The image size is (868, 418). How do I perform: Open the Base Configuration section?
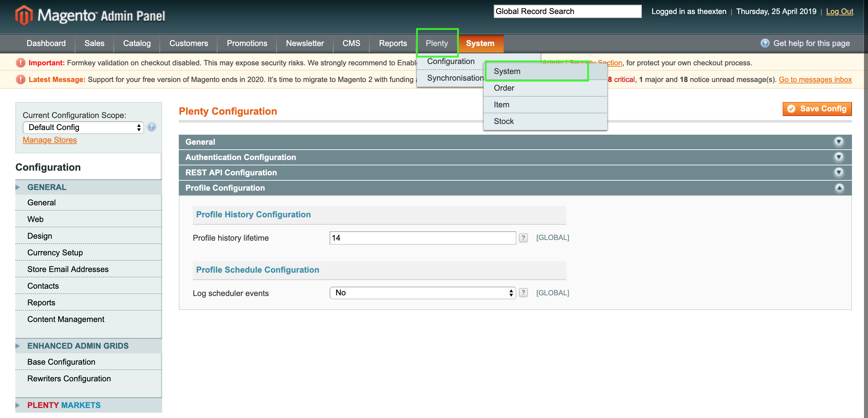89,362
